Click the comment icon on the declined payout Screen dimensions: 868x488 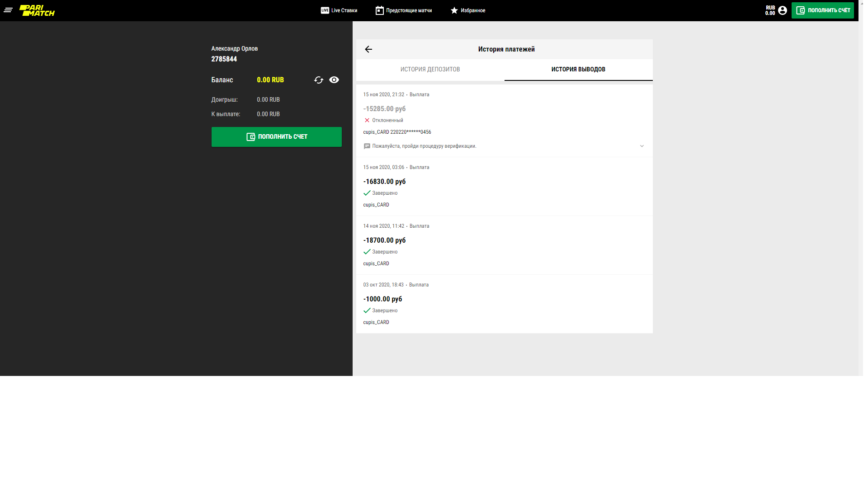point(367,146)
